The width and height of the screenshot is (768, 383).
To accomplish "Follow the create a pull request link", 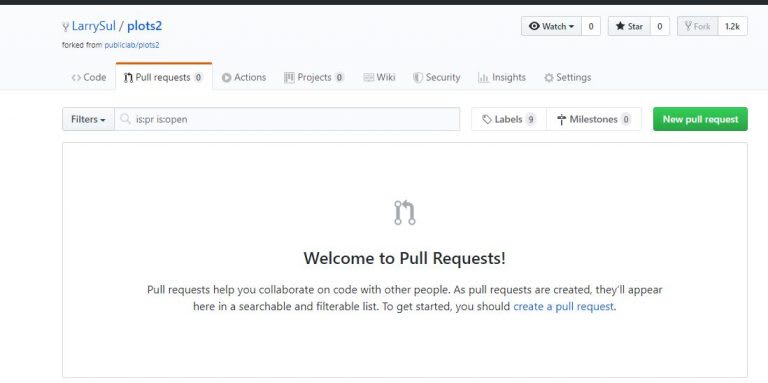I will point(563,307).
